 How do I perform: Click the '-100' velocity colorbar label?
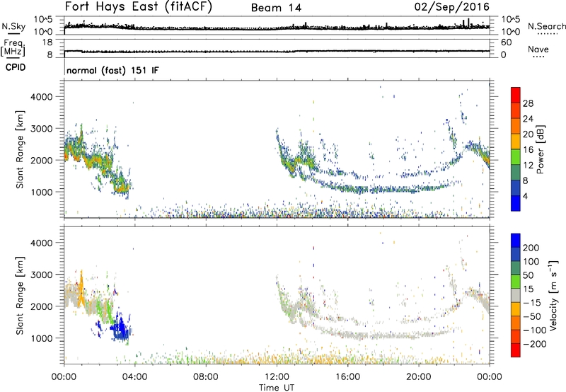[534, 330]
